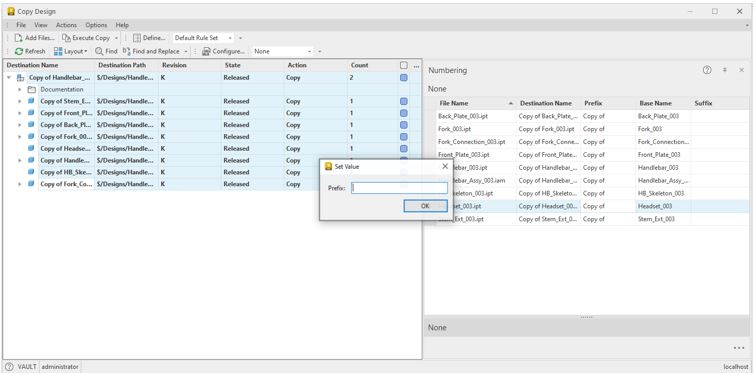Toggle checkbox for Copy of Handlebar root row
Screen dimensions: 755x374
[404, 77]
